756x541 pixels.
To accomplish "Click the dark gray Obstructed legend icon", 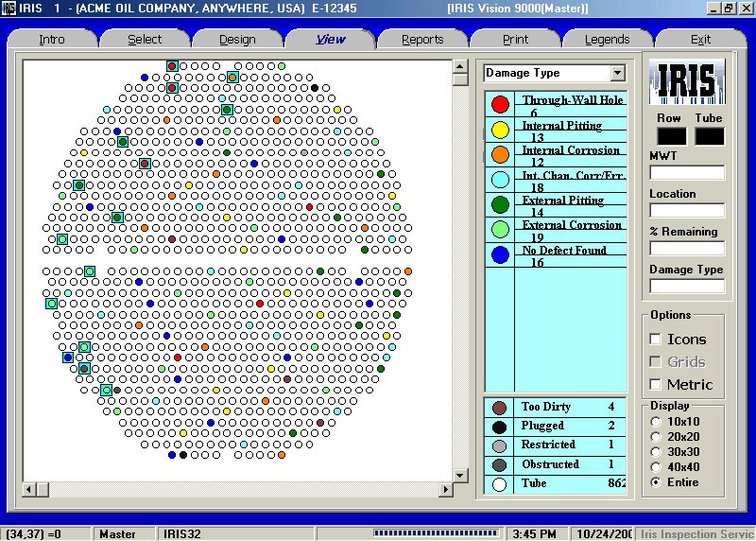I will (500, 465).
